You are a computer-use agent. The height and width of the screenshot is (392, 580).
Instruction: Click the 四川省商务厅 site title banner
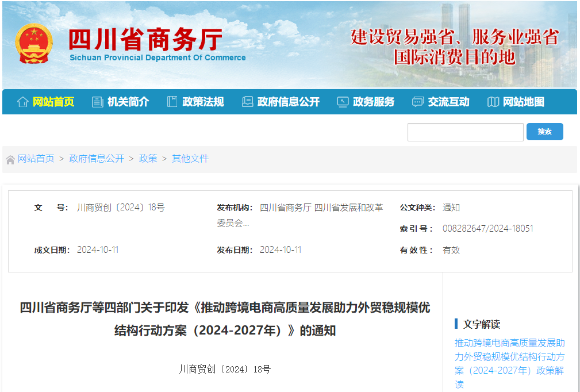tap(145, 39)
